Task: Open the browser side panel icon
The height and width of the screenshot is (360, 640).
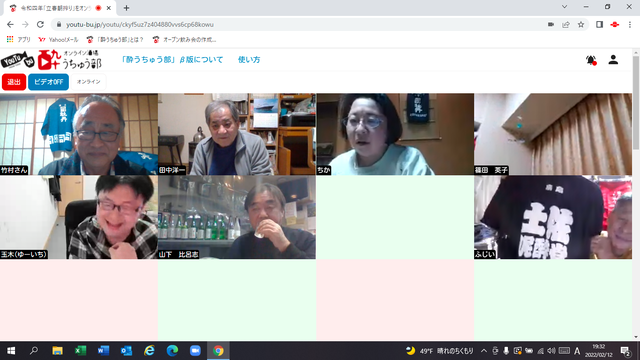Action: point(599,24)
